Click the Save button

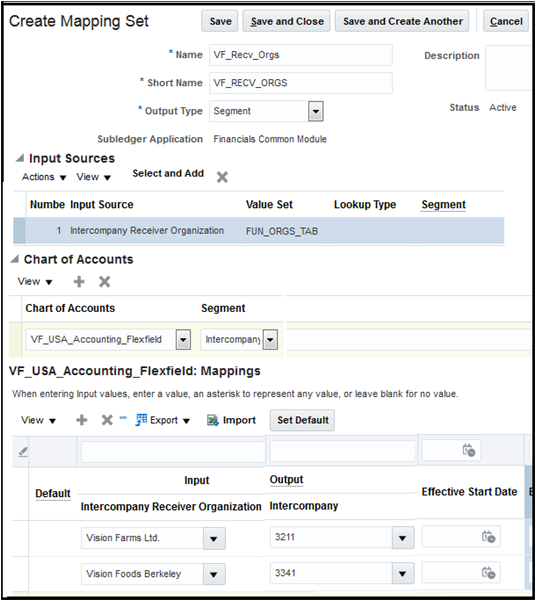(x=220, y=21)
